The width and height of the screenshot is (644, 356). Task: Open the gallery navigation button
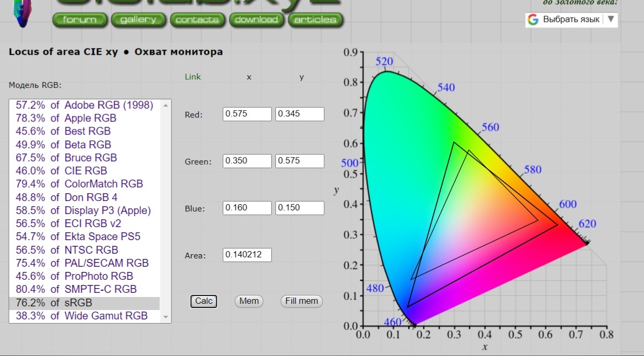click(x=138, y=20)
